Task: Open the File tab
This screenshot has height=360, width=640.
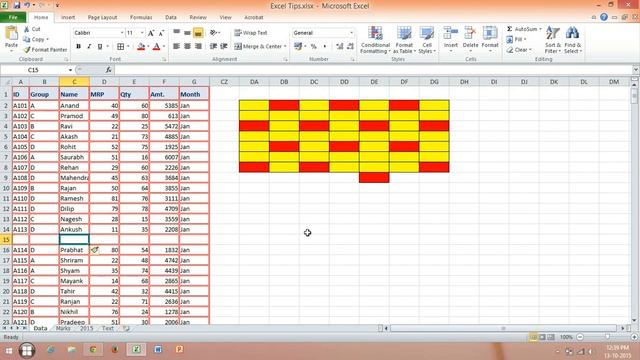Action: coord(13,17)
